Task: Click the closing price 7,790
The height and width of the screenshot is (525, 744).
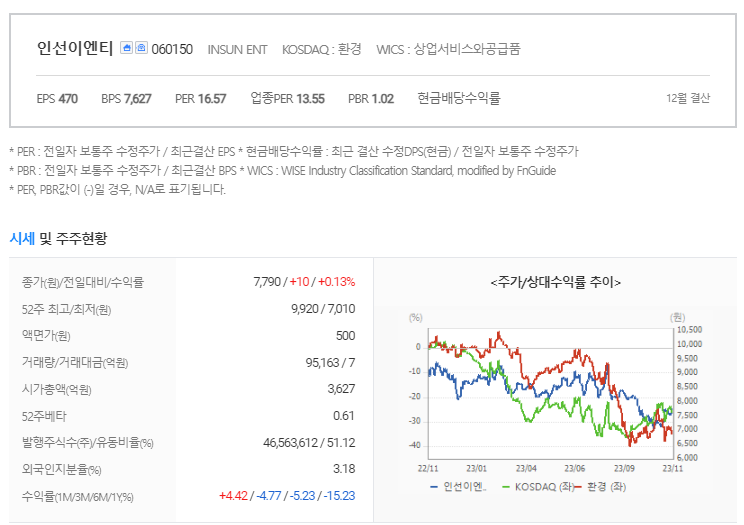Action: 267,282
